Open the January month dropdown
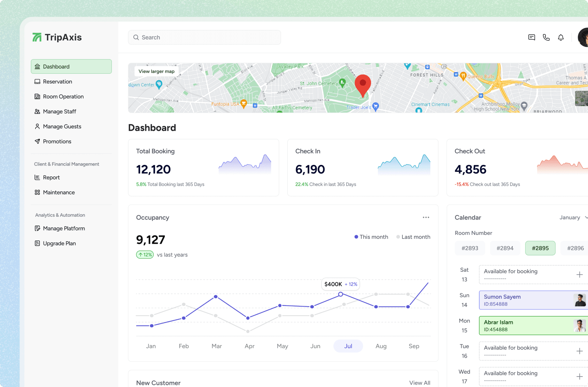The image size is (588, 387). pos(573,218)
